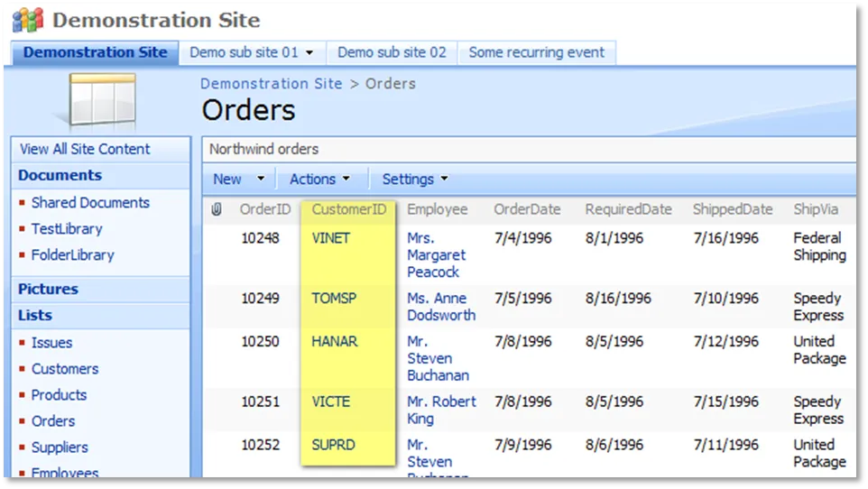The height and width of the screenshot is (489, 868).
Task: Open Shared Documents library
Action: [x=90, y=203]
